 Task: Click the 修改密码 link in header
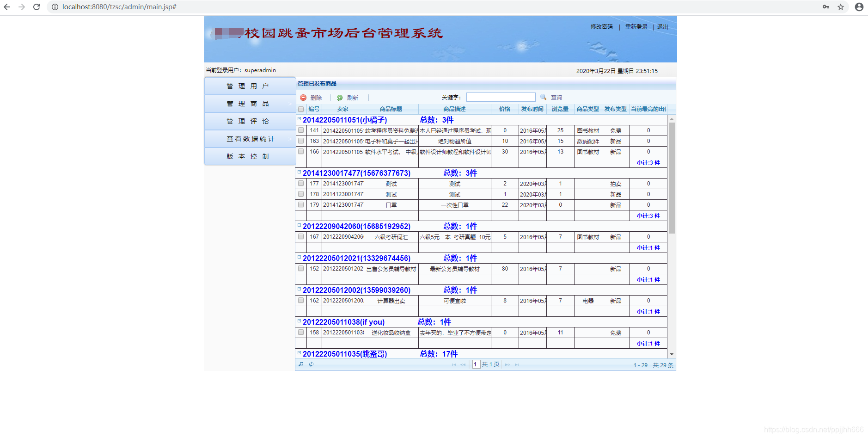tap(601, 27)
